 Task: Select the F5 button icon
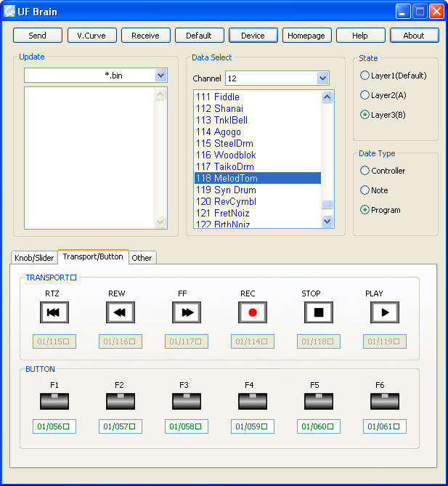[x=319, y=402]
